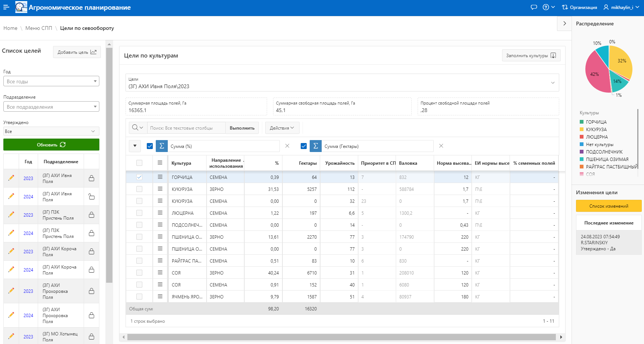Open the hamburger navigation menu

click(x=6, y=7)
